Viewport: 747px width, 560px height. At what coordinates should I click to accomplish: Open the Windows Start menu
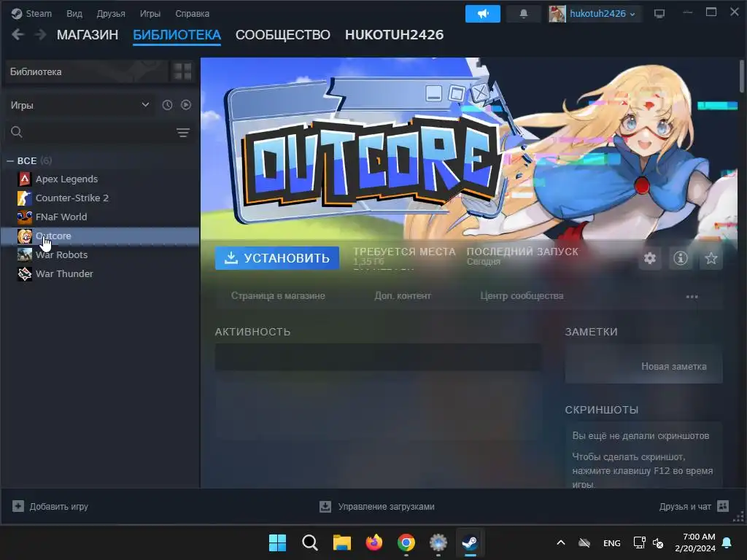pyautogui.click(x=277, y=542)
